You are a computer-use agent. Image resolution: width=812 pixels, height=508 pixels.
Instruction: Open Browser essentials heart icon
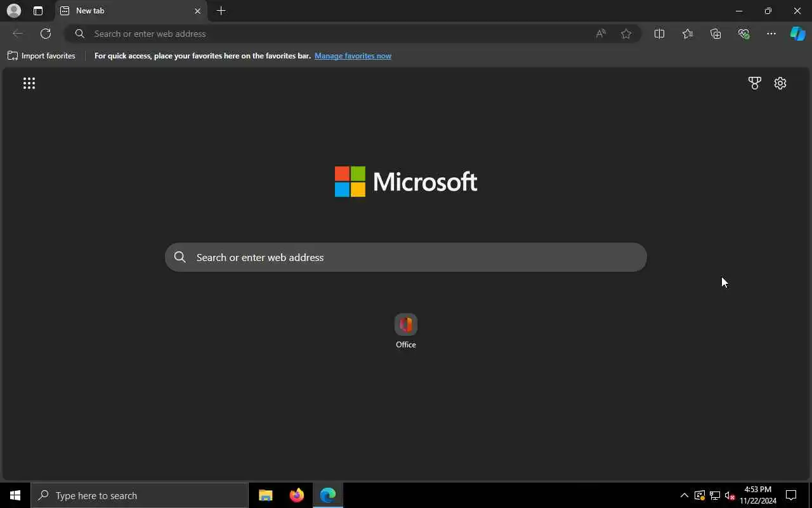(x=743, y=34)
